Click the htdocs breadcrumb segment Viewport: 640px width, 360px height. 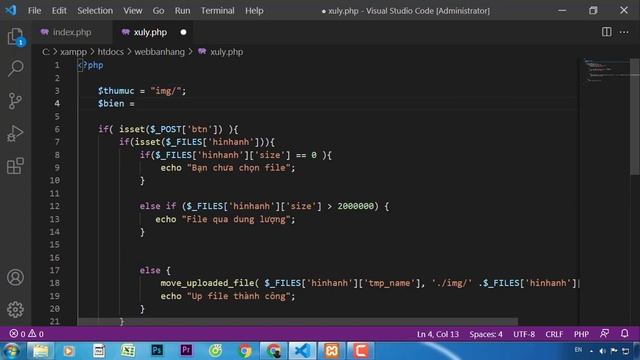pos(111,52)
